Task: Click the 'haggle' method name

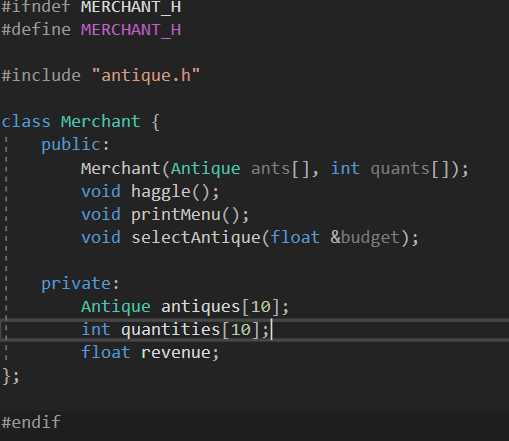Action: point(161,191)
